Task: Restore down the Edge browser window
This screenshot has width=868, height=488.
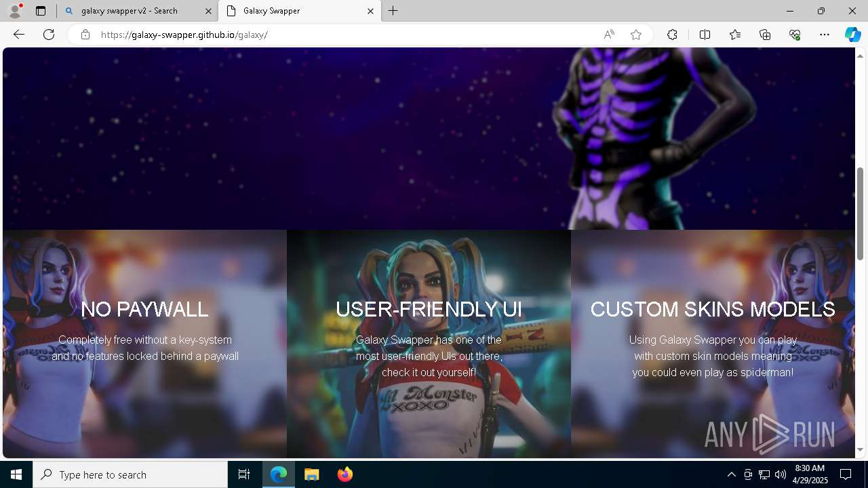Action: click(821, 11)
